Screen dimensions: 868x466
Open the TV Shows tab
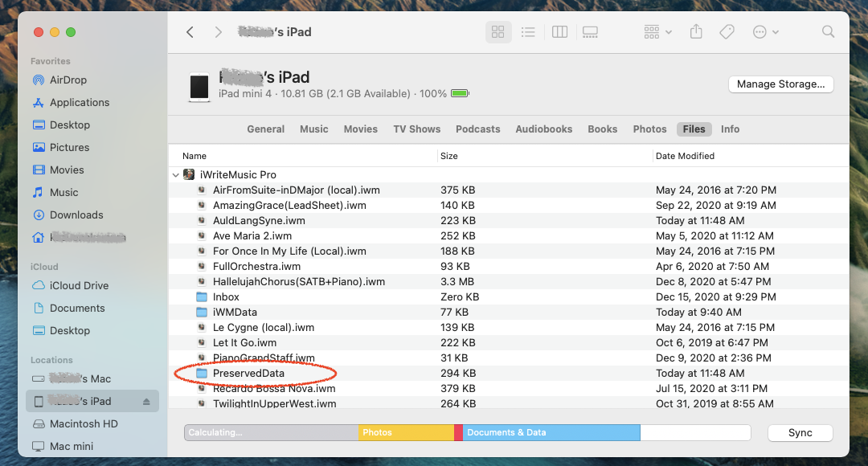pyautogui.click(x=417, y=129)
